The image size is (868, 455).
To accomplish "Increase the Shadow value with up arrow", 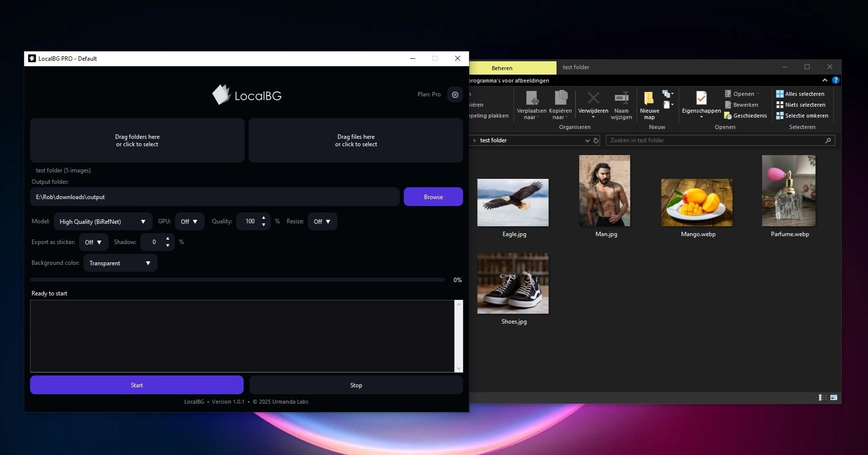I will (x=168, y=239).
